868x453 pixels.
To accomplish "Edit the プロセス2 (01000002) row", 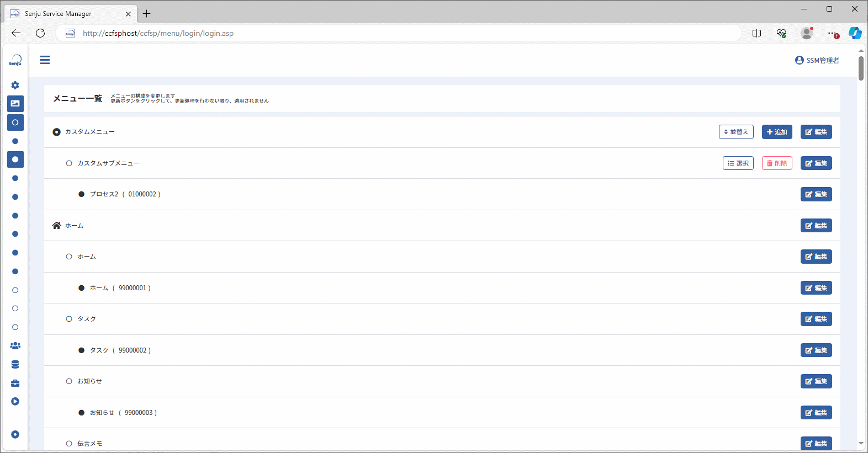I will (816, 194).
